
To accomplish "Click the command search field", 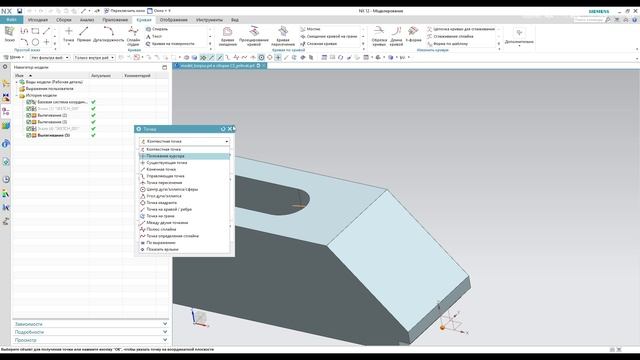I will pyautogui.click(x=588, y=20).
